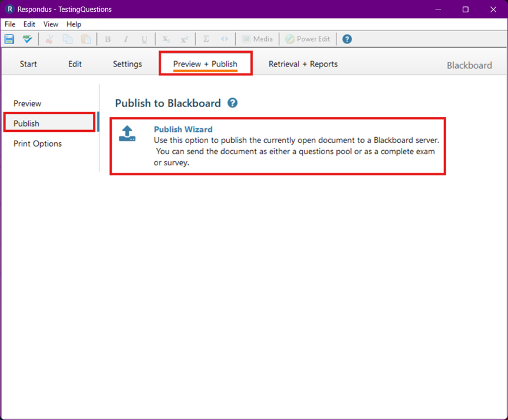508x420 pixels.
Task: Open the File menu
Action: coord(10,24)
